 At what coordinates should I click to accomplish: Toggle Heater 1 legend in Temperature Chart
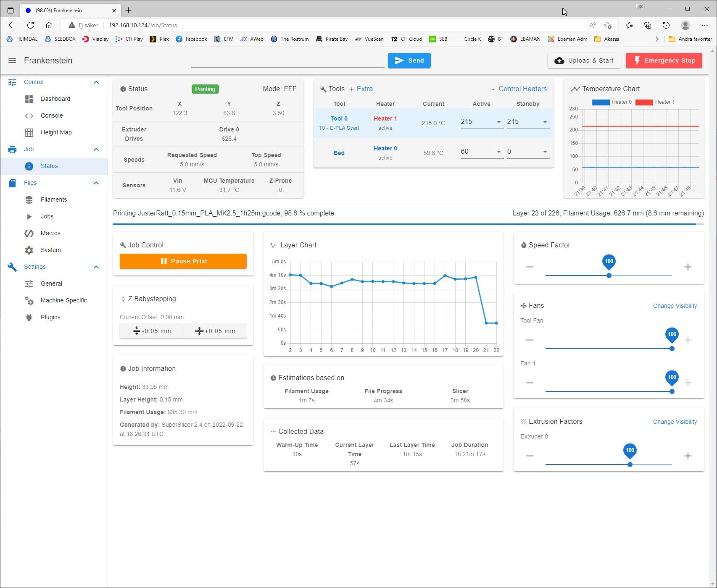coord(655,102)
